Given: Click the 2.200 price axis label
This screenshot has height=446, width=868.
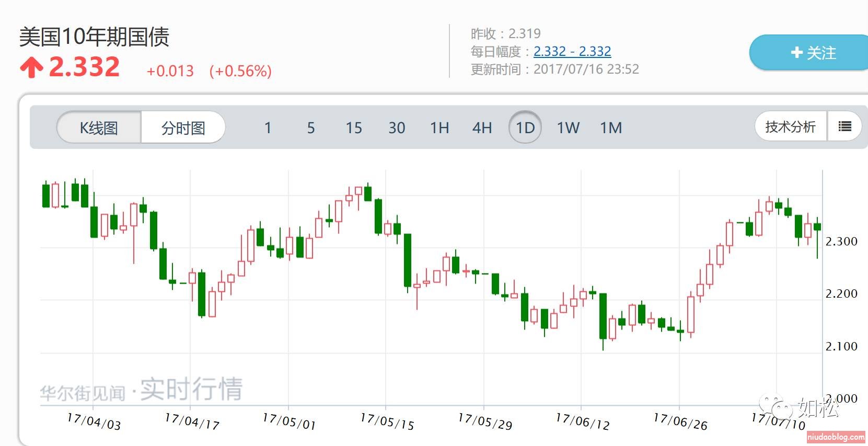Looking at the screenshot, I should click(841, 294).
